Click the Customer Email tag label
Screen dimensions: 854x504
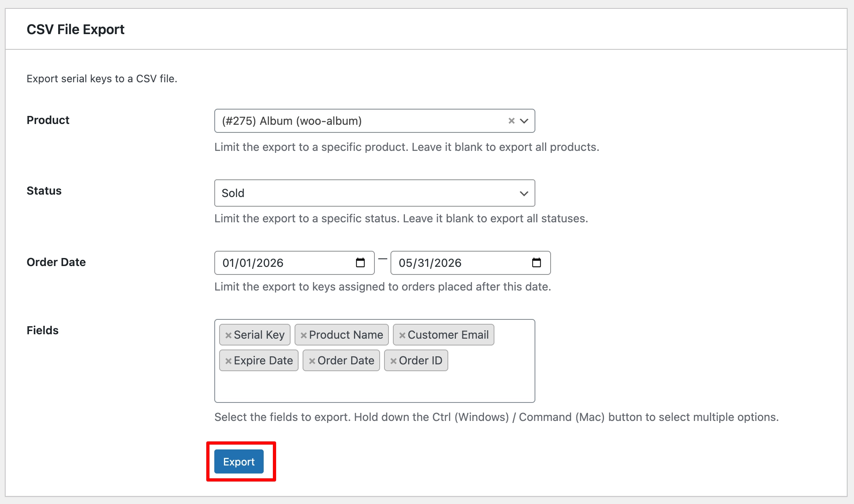pos(448,335)
